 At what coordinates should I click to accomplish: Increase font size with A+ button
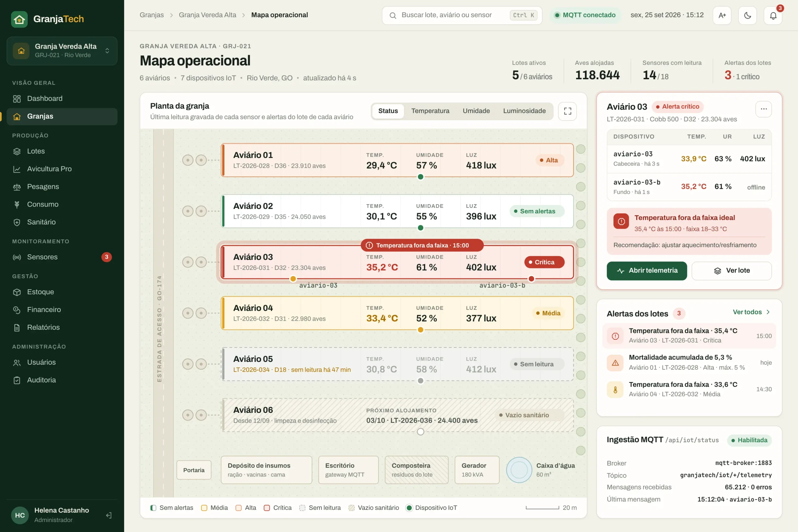coord(722,16)
